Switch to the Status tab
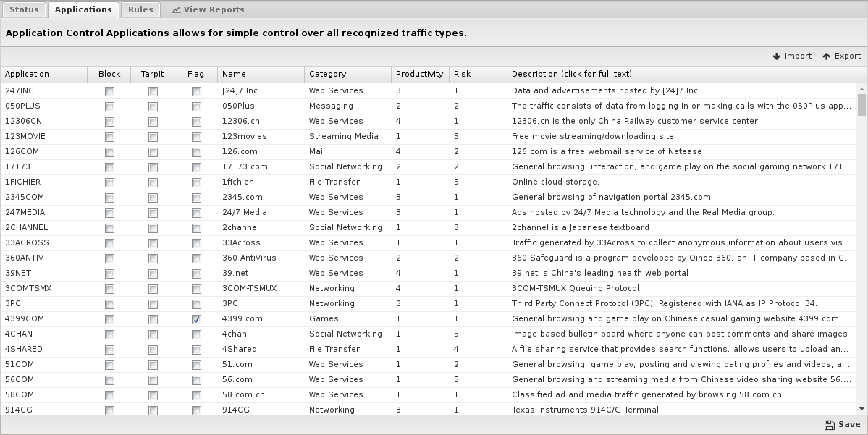This screenshot has width=868, height=435. pyautogui.click(x=25, y=9)
